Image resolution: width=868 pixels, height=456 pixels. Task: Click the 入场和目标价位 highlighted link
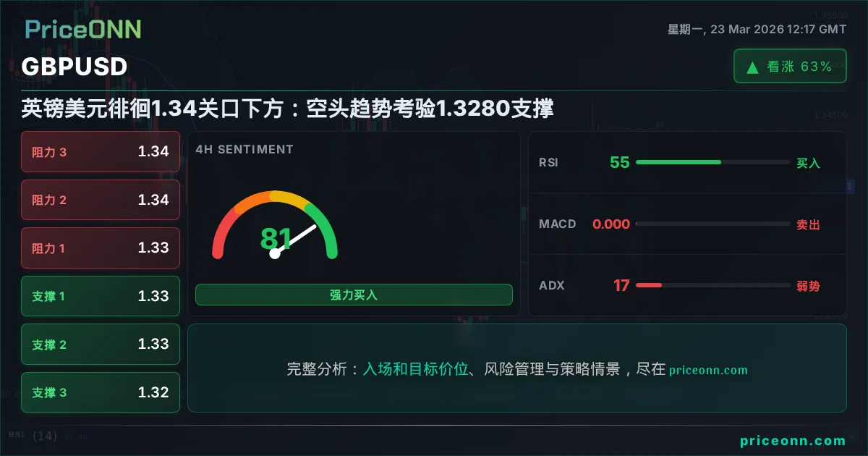pyautogui.click(x=415, y=369)
